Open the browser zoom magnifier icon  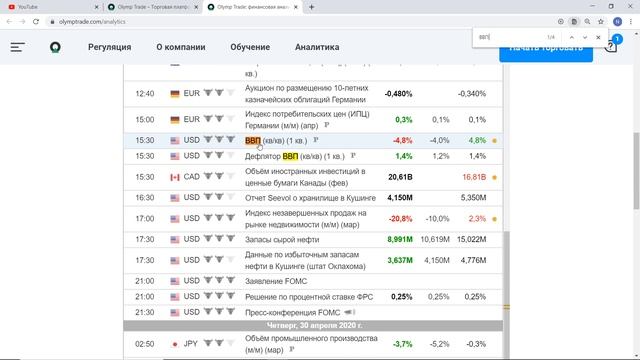point(587,22)
